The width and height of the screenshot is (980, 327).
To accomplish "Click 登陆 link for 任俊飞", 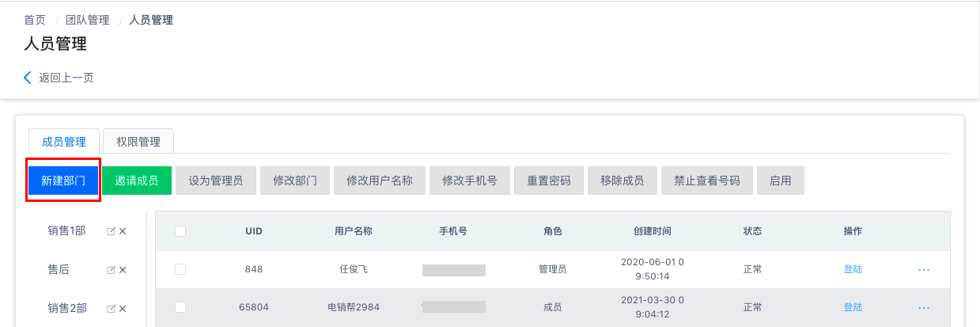I will (x=853, y=269).
